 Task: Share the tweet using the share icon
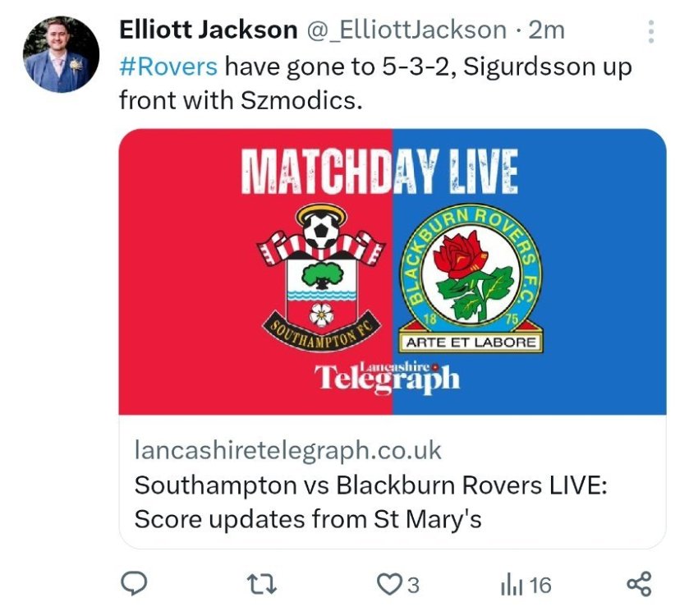click(638, 584)
